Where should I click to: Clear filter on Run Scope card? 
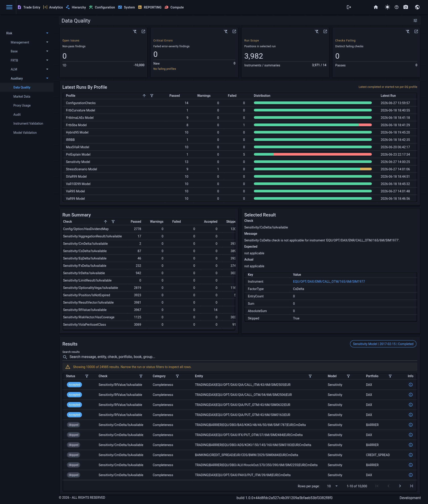317,32
